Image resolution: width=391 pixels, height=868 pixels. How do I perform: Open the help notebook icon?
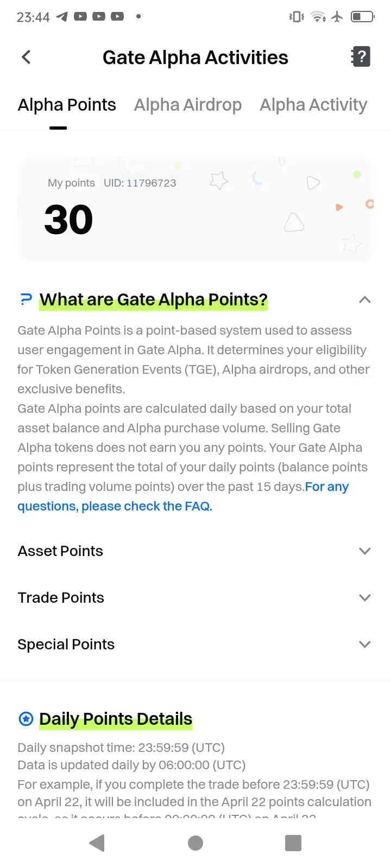pos(361,56)
